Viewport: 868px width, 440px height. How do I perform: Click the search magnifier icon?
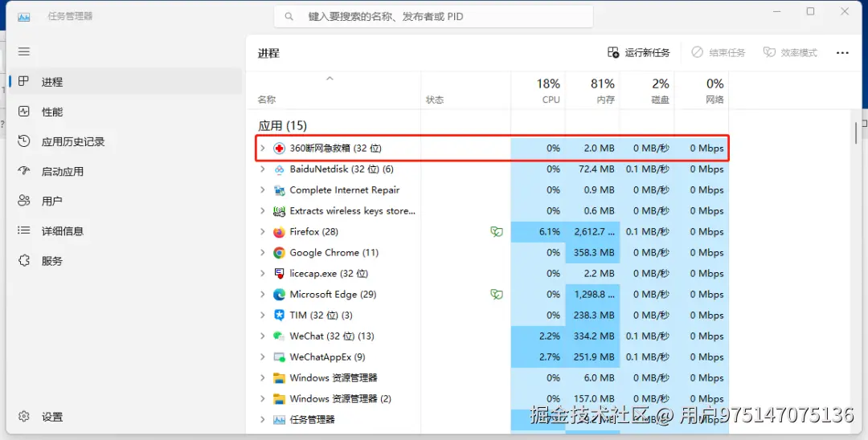coord(289,17)
